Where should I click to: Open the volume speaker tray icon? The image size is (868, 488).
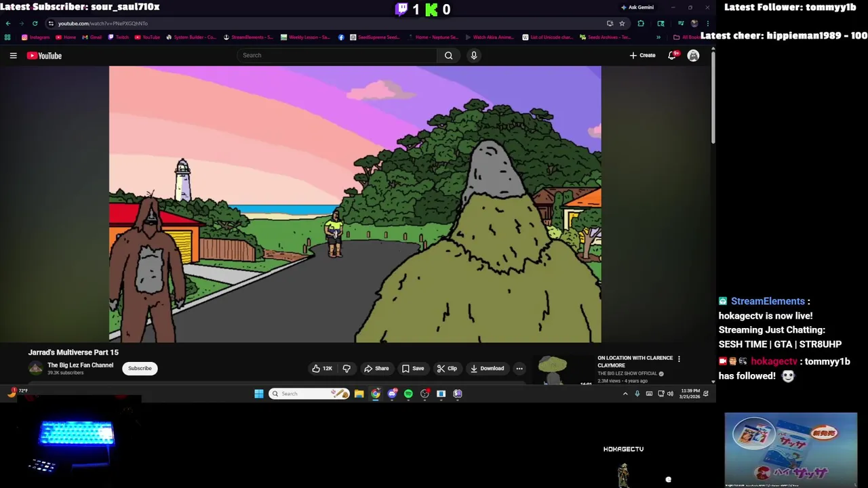click(670, 394)
